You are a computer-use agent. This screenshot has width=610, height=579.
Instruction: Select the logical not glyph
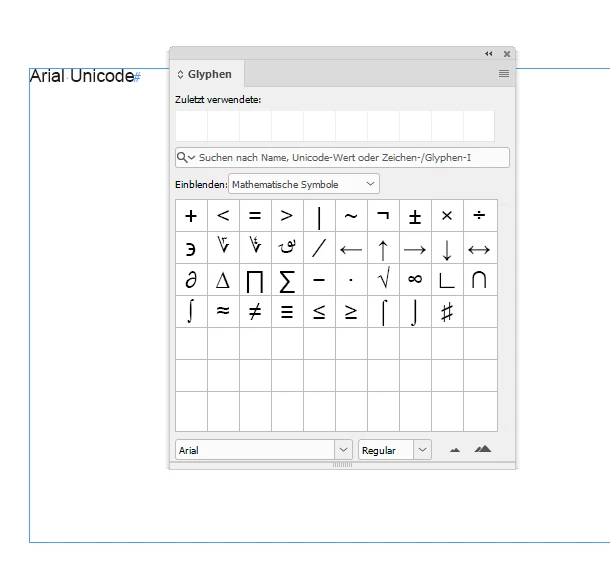tap(383, 216)
